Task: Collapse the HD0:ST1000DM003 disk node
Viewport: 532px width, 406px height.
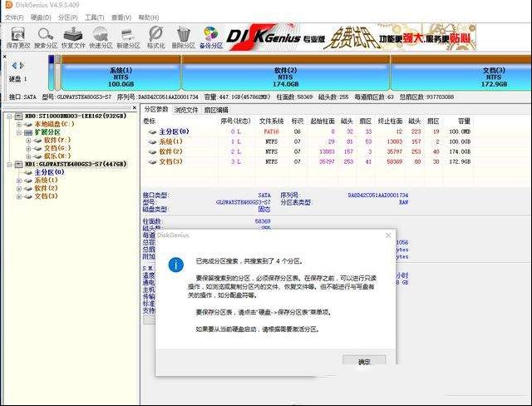Action: 9,116
